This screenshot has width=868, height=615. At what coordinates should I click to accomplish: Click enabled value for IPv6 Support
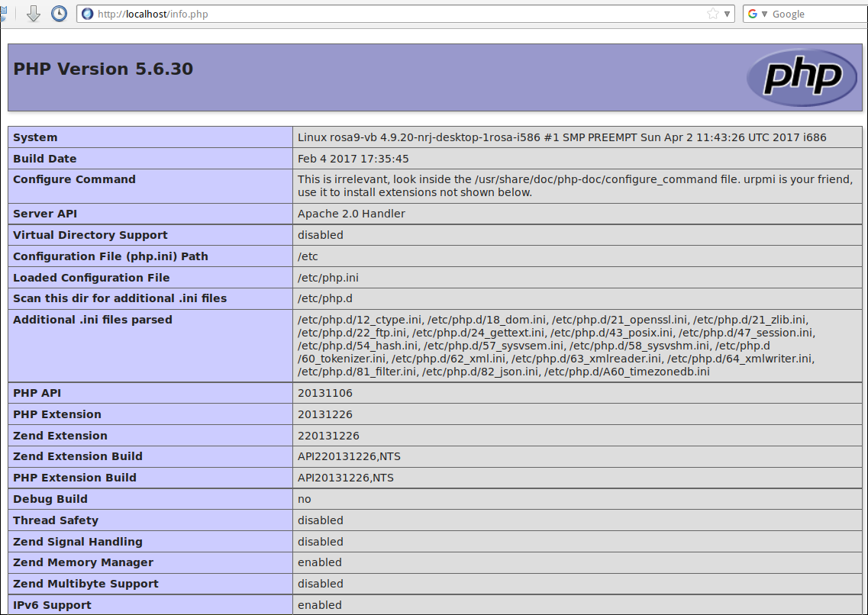320,605
